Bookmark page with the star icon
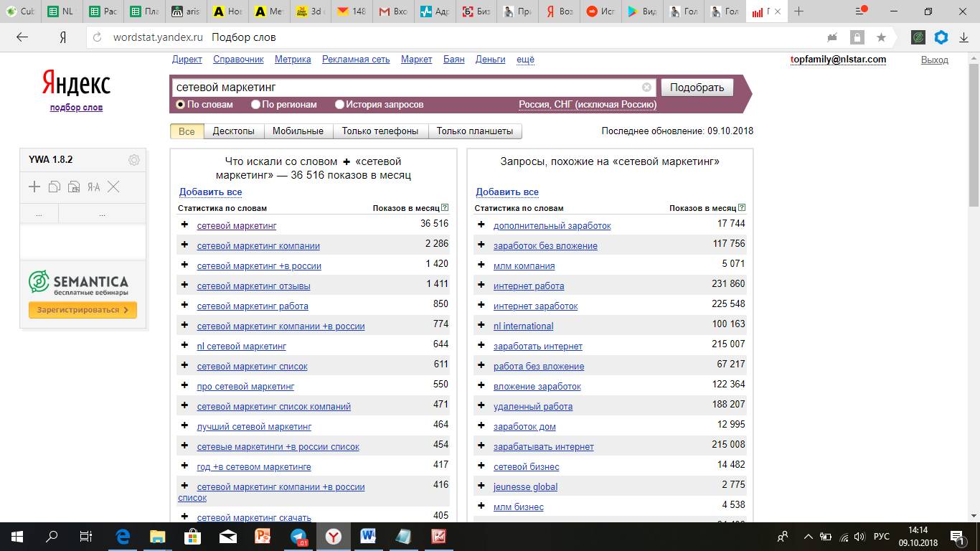This screenshot has width=980, height=551. point(881,37)
